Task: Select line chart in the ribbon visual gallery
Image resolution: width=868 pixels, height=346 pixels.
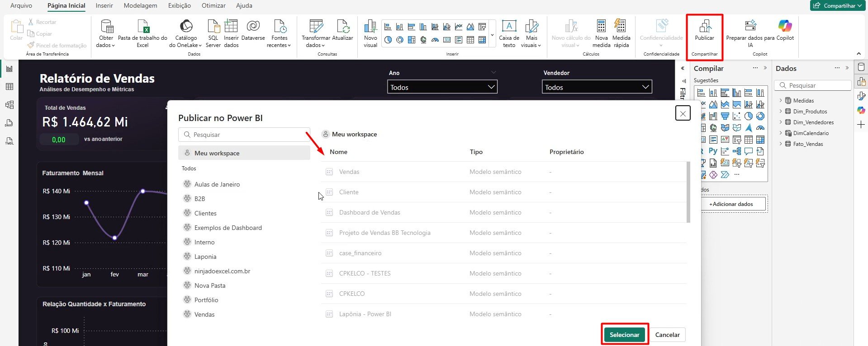Action: (459, 27)
